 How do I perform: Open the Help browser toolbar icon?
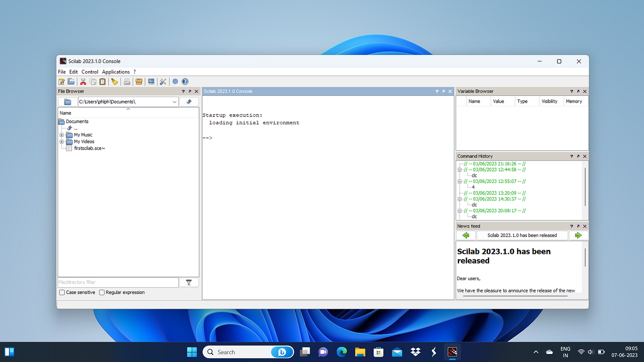(185, 81)
